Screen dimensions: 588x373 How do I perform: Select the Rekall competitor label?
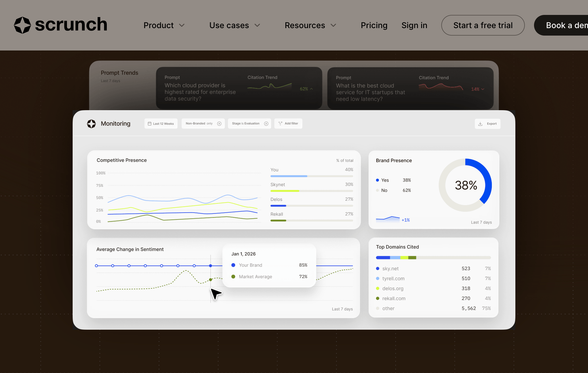[277, 214]
